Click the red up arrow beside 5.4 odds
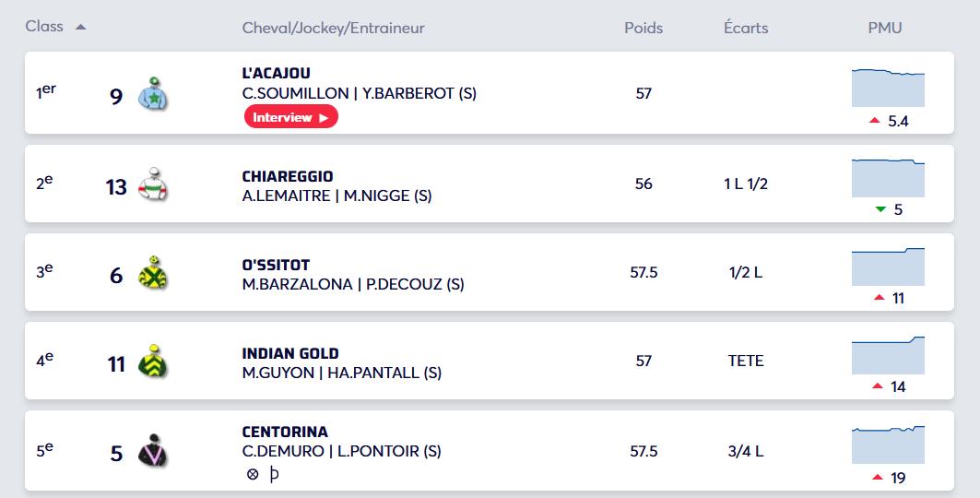This screenshot has width=980, height=498. click(x=874, y=122)
